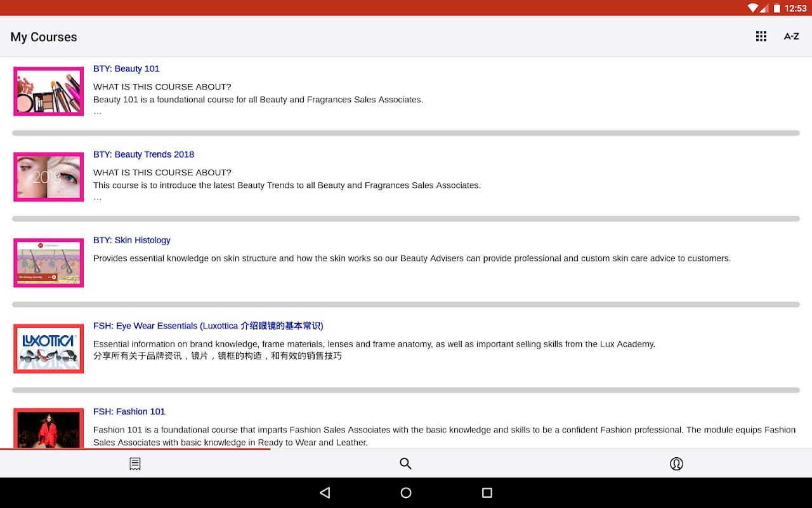This screenshot has height=508, width=812.
Task: Sort courses with the A-Z icon
Action: click(x=791, y=37)
